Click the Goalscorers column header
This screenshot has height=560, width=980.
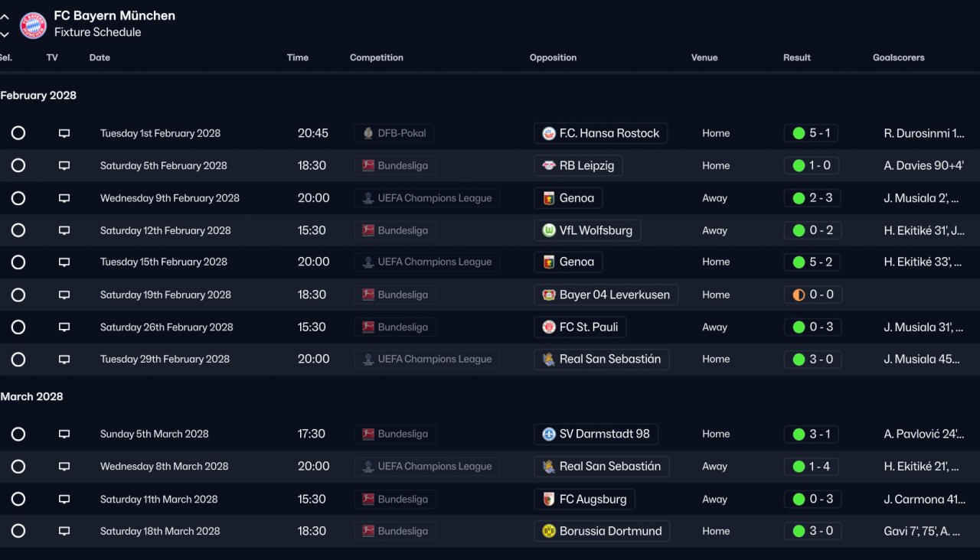899,57
